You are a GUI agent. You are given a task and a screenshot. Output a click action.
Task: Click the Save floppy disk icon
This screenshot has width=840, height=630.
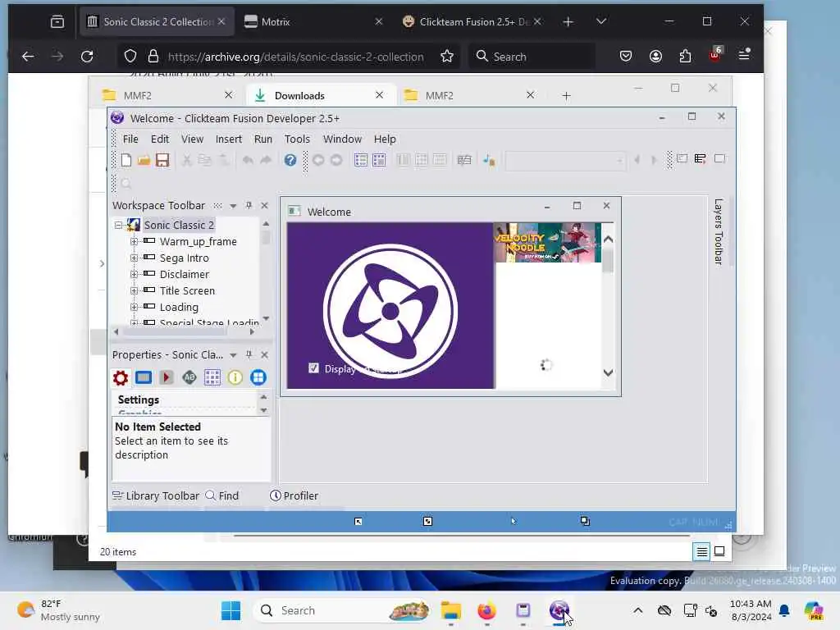click(x=162, y=160)
